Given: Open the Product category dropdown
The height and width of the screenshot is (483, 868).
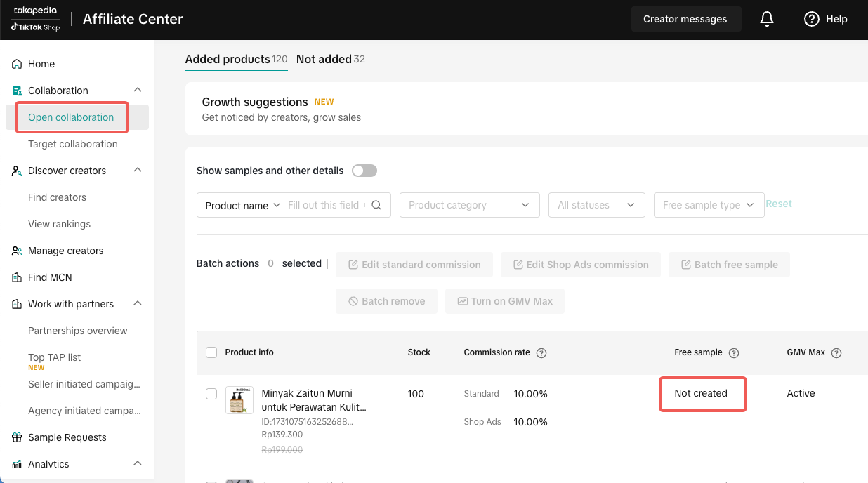Looking at the screenshot, I should 469,205.
